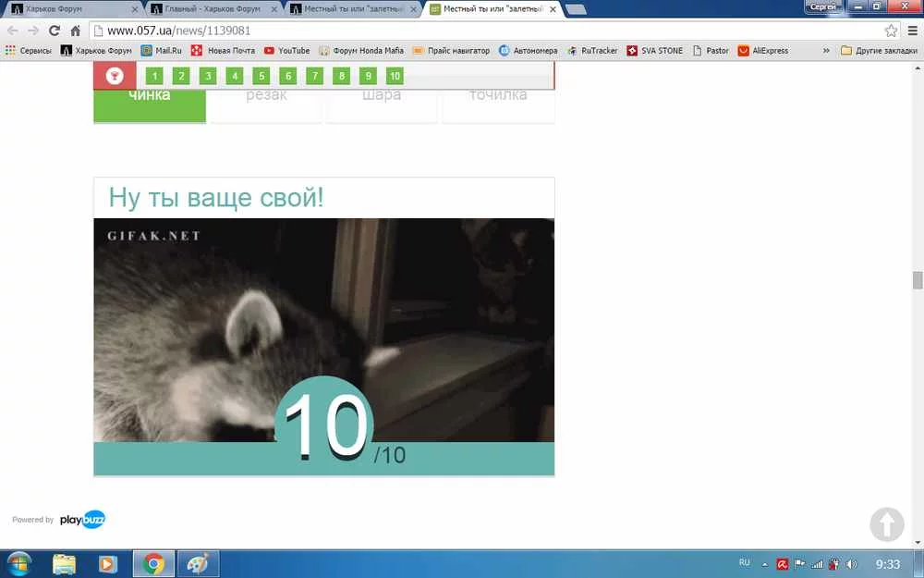Select the резак answer option
924x578 pixels.
[266, 106]
